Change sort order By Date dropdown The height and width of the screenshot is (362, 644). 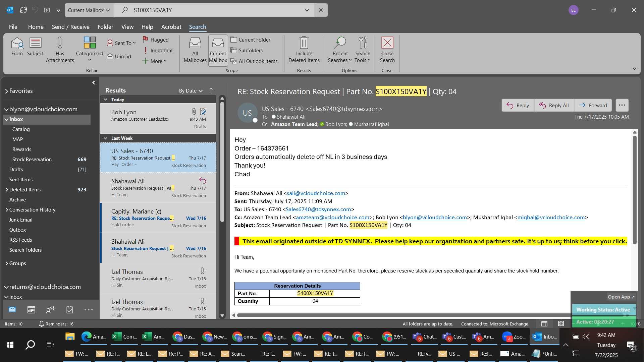click(191, 91)
